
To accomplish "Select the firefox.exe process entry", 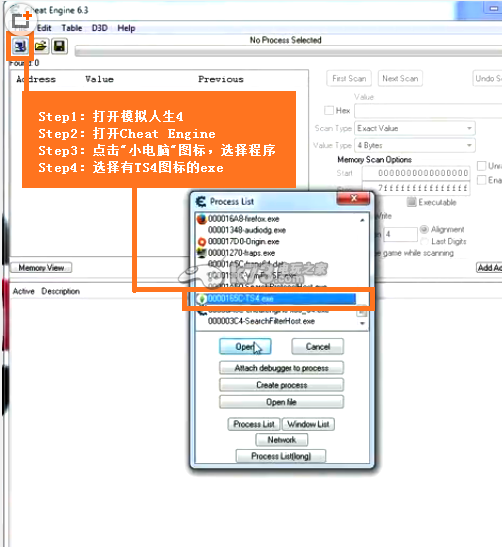I will (243, 219).
